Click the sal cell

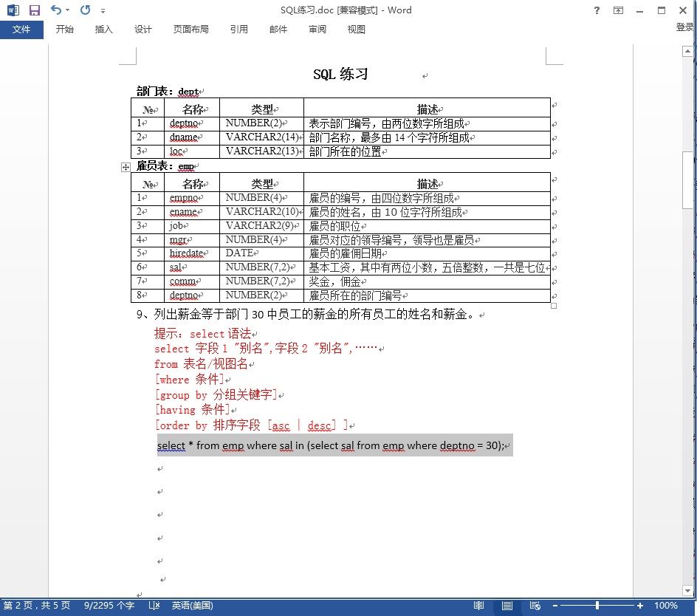click(191, 268)
